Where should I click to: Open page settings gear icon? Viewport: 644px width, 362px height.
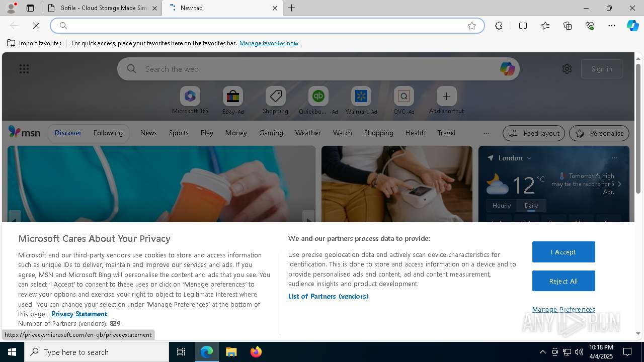pos(567,69)
